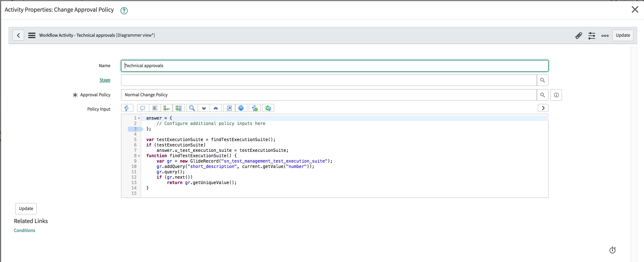644x262 pixels.
Task: Open Activity Properties help icon
Action: point(124,11)
